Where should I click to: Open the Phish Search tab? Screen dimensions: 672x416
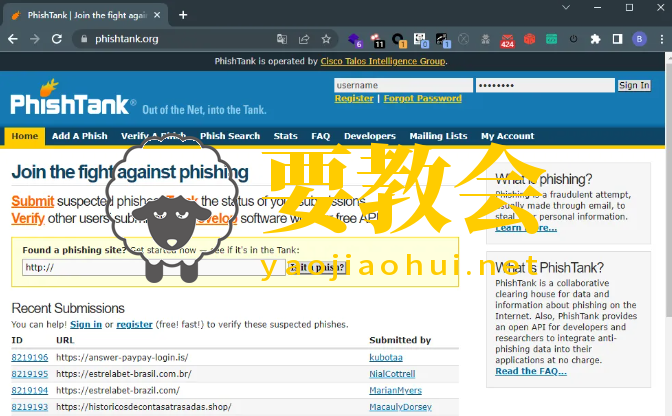(x=229, y=136)
